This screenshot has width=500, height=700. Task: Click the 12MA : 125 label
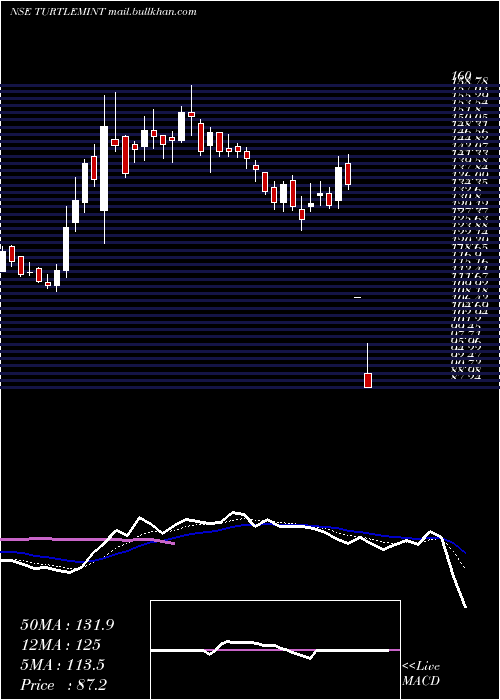coord(60,645)
